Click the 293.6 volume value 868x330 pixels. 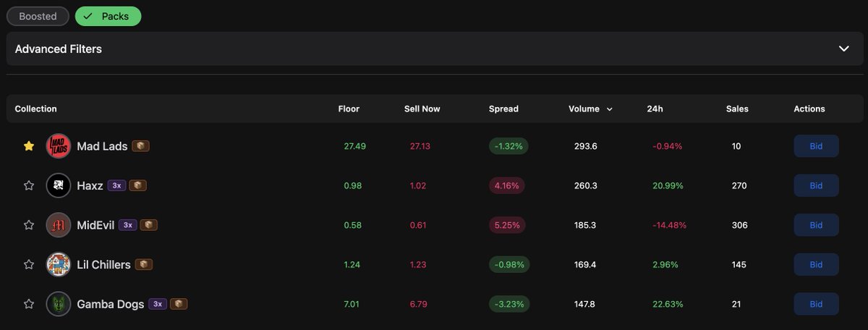(x=585, y=146)
